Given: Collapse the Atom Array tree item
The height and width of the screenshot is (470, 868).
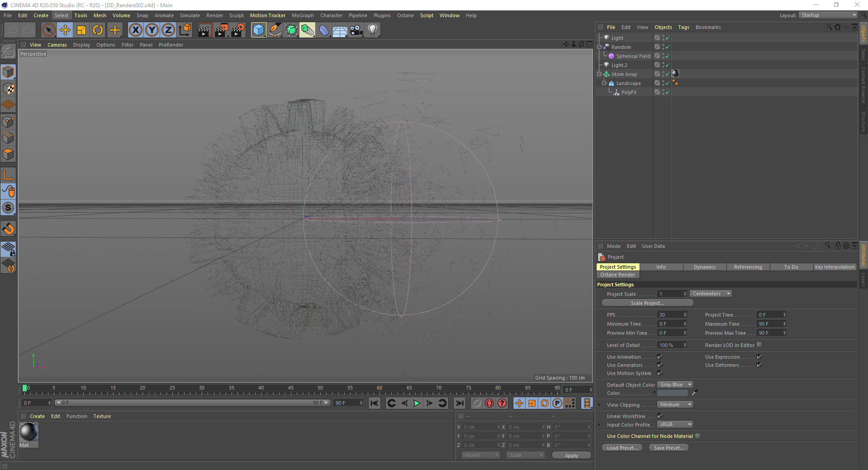Looking at the screenshot, I should click(599, 74).
